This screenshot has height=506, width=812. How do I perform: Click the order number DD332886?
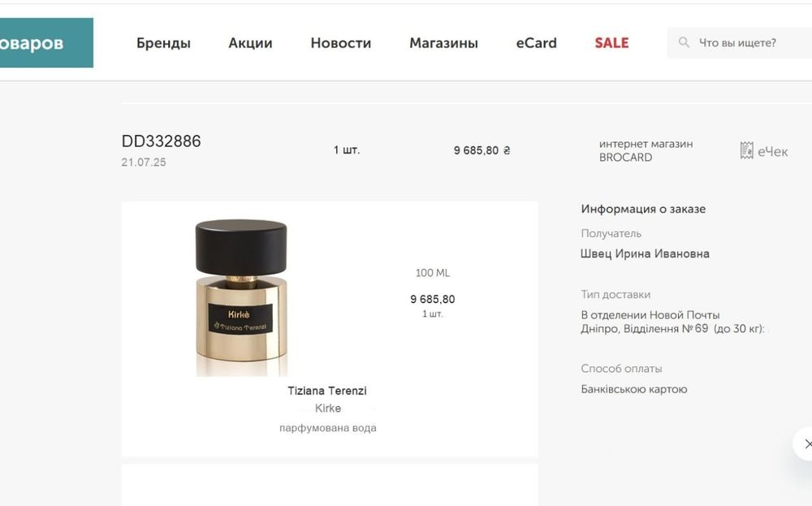tap(161, 141)
